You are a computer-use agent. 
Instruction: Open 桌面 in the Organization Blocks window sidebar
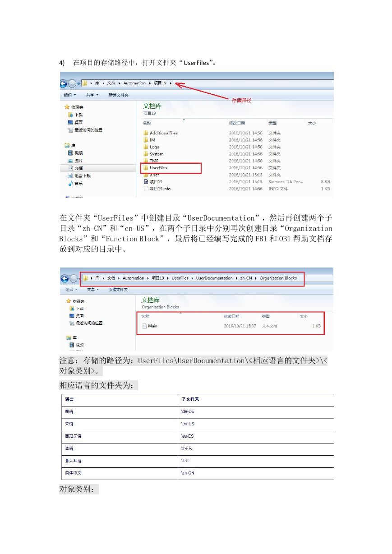(x=76, y=316)
